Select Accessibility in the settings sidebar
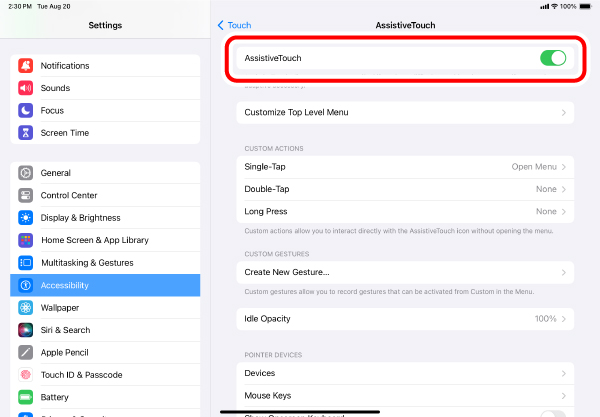 click(x=105, y=285)
